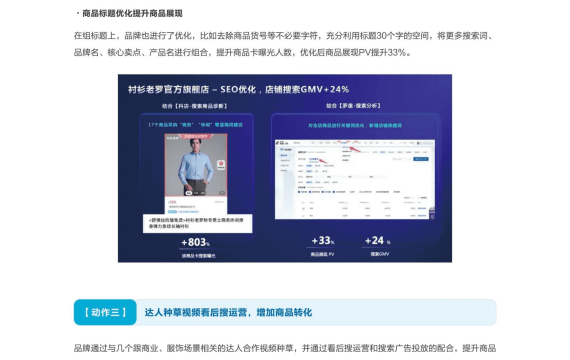The height and width of the screenshot is (360, 570).
Task: Click the 搜索GMV label under +24%
Action: pos(380,254)
